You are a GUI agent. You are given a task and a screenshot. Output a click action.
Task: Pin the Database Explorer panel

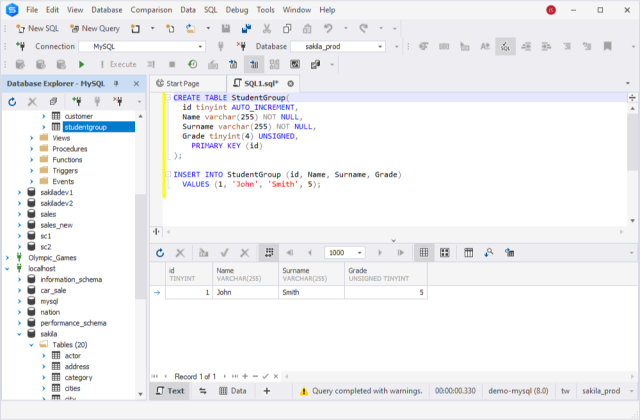116,84
